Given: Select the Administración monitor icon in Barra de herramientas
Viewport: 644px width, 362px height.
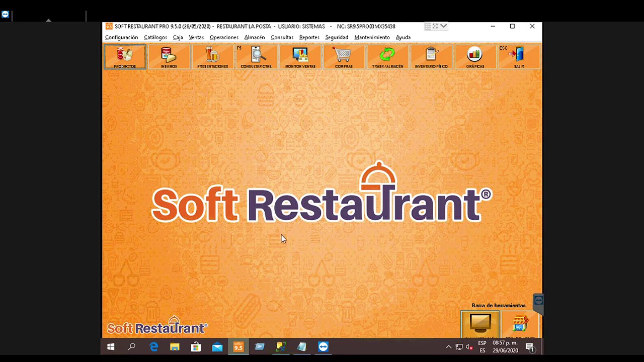Looking at the screenshot, I should pyautogui.click(x=480, y=324).
